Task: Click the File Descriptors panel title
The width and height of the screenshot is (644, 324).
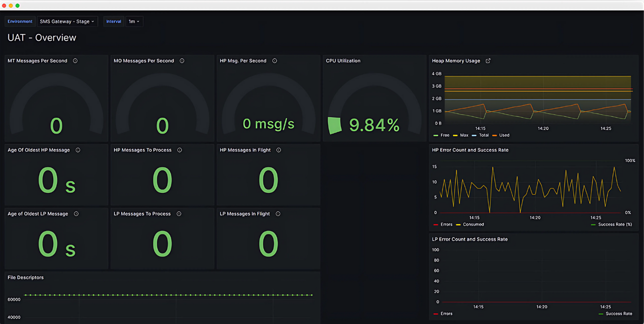Action: pos(26,277)
